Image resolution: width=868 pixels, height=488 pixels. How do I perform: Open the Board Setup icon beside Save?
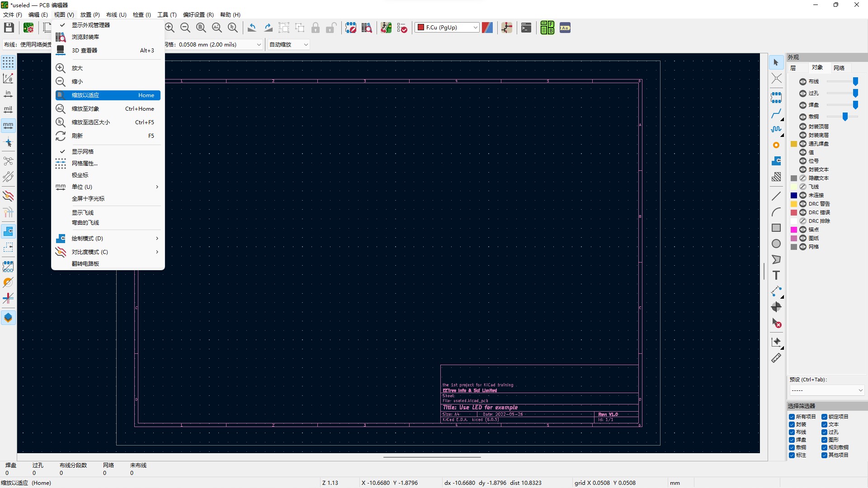[28, 28]
